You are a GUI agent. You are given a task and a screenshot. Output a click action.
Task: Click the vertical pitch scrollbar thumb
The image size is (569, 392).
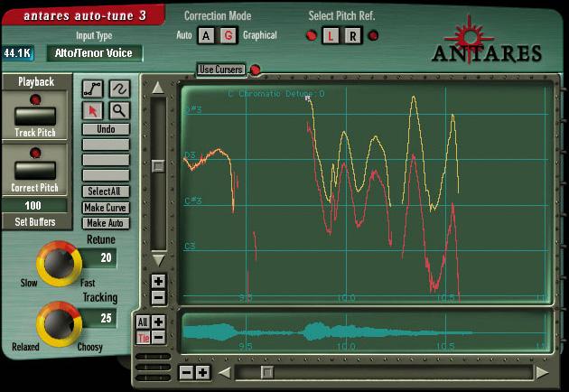coord(158,166)
